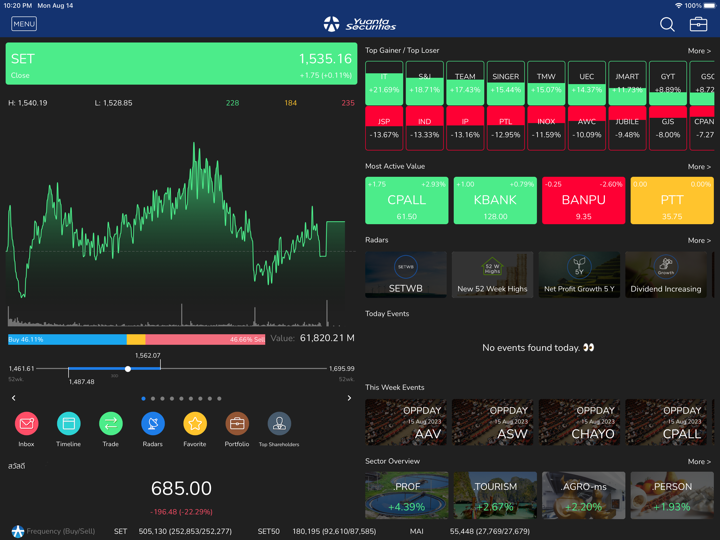Select the BANPU most active tile
This screenshot has height=540, width=720.
pos(583,200)
